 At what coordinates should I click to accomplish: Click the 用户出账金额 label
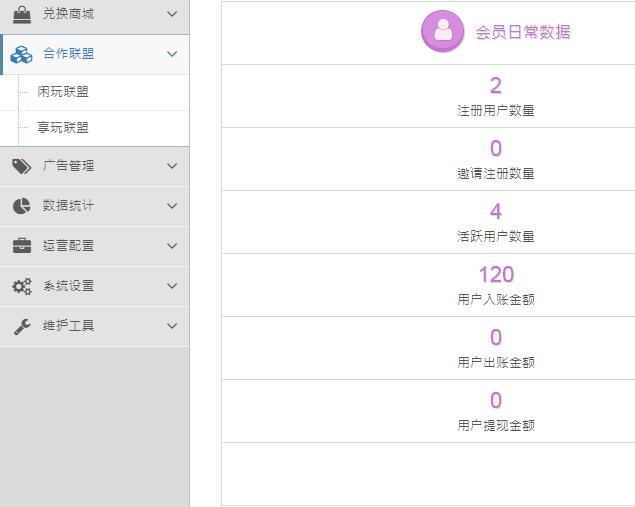click(496, 362)
